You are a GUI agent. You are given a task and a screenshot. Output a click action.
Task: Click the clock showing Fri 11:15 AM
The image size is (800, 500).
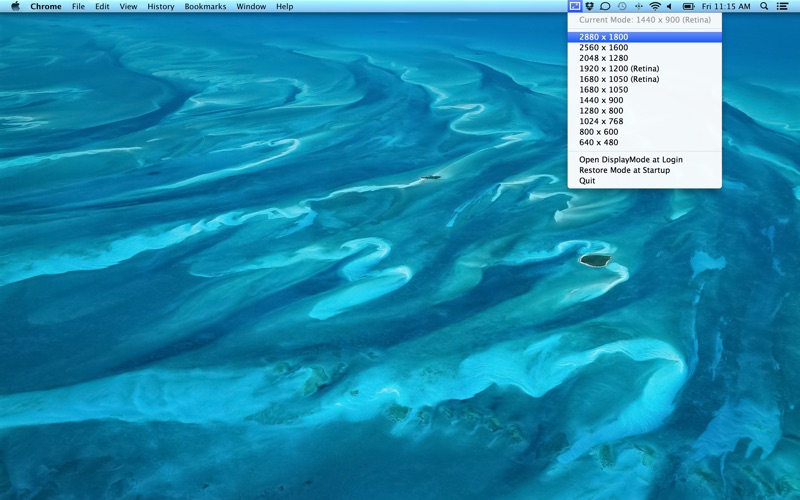[726, 6]
